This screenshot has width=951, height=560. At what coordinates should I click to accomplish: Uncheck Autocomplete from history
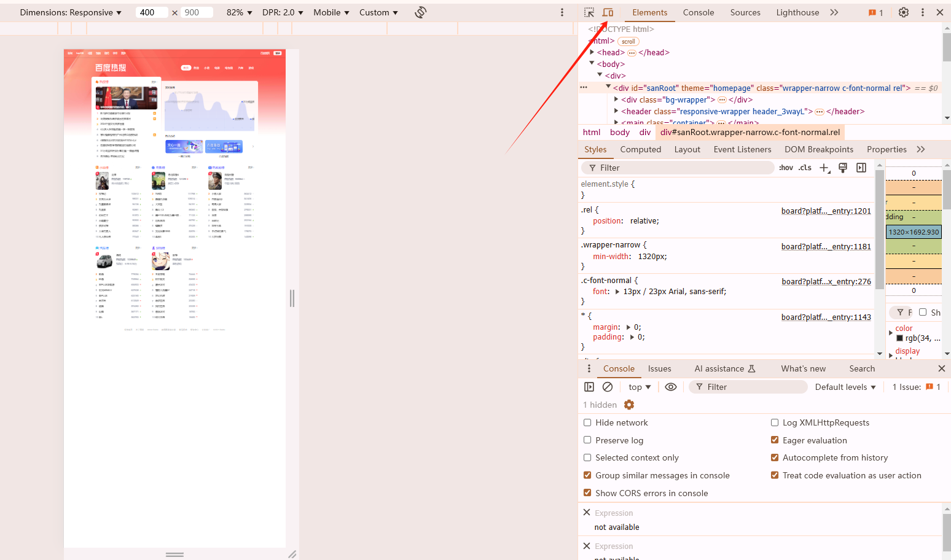tap(775, 457)
